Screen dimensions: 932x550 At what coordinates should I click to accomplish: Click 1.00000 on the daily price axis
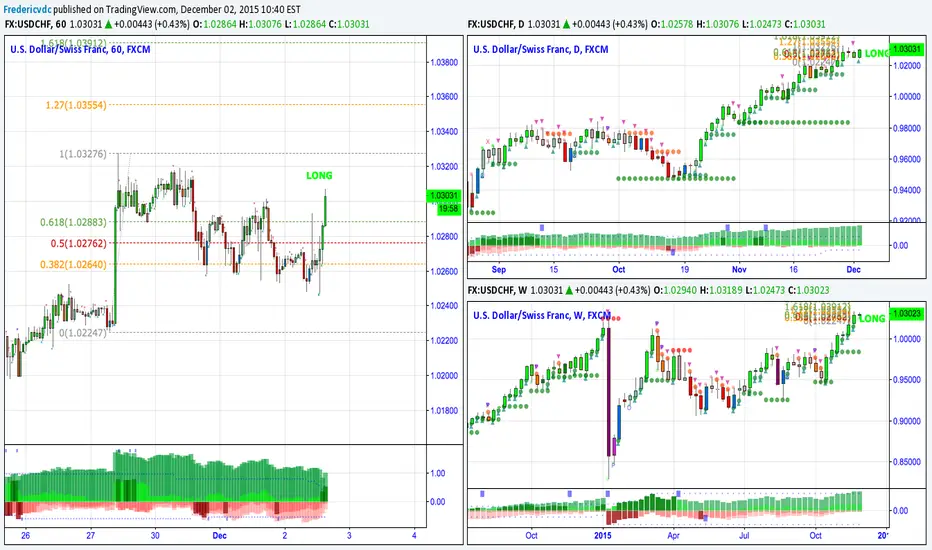(x=906, y=96)
